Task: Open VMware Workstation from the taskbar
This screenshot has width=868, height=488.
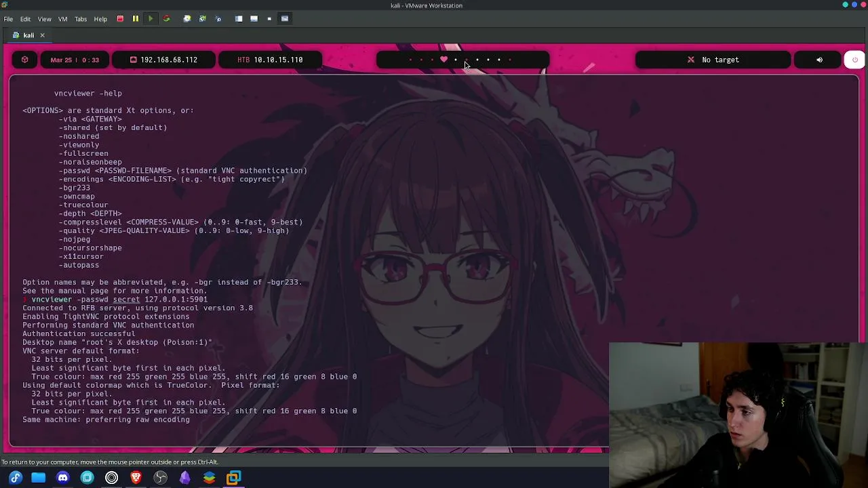Action: click(233, 478)
